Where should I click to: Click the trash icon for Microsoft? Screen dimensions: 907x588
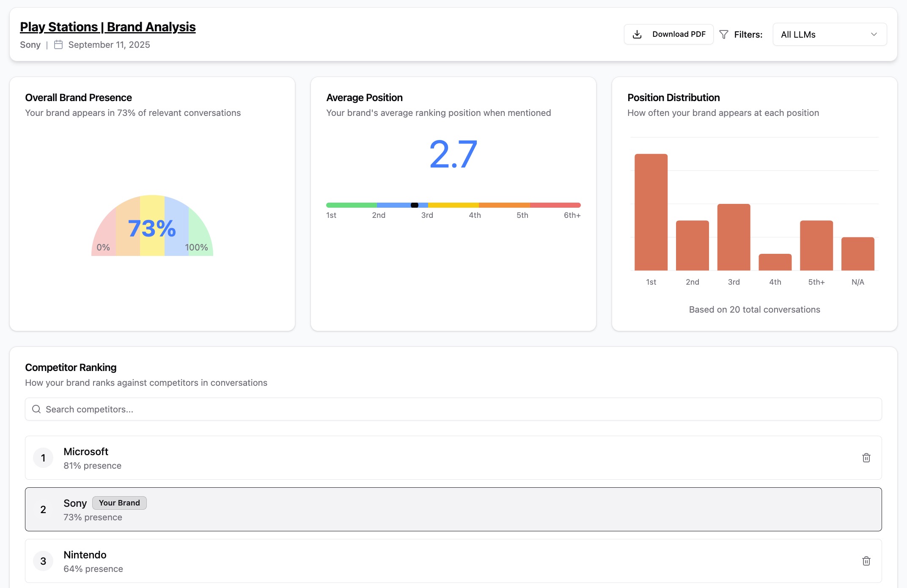866,458
